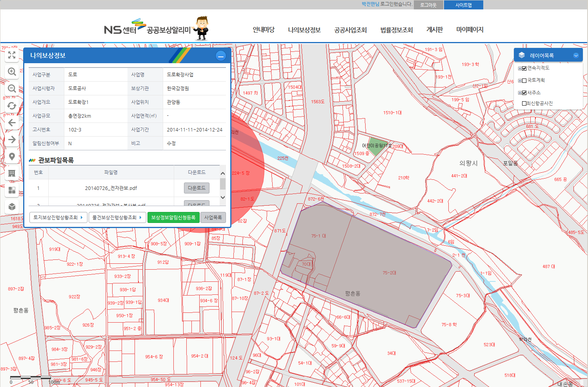Click the refresh map tool icon
Screen dimensions: 588x387
click(x=12, y=106)
